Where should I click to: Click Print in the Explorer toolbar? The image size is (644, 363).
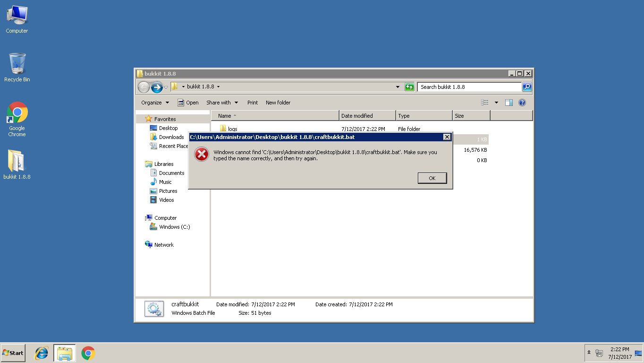(x=253, y=103)
